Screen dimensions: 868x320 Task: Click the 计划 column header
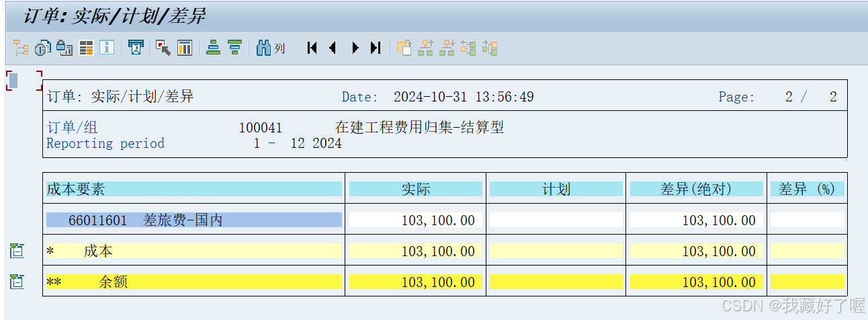point(556,189)
